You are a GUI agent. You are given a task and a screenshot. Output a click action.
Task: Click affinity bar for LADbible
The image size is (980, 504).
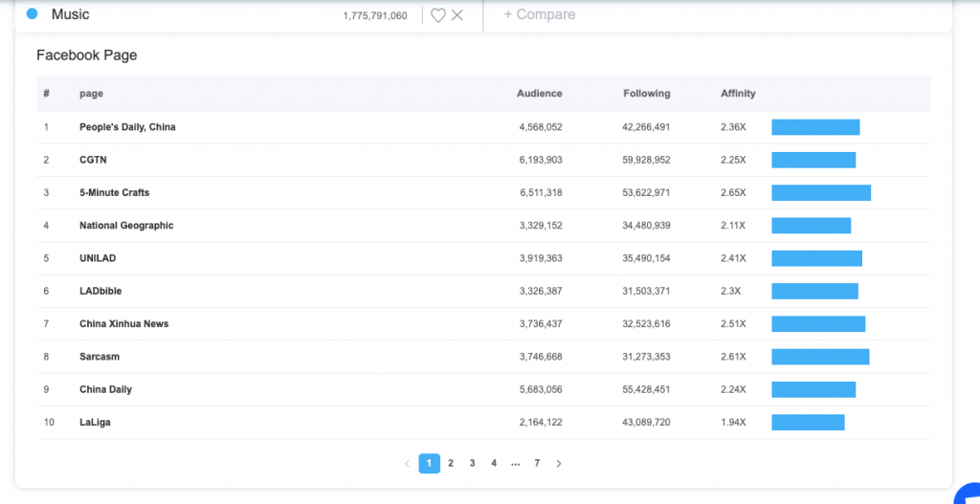tap(815, 291)
